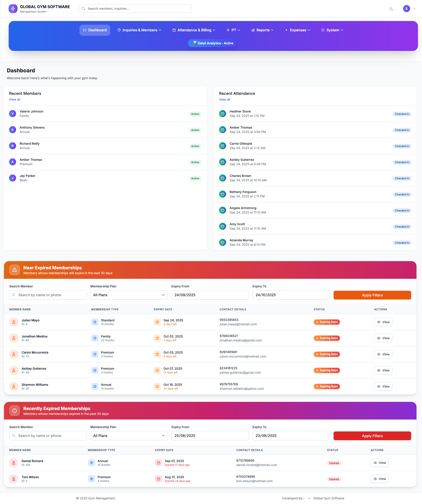Click the alert icon on Recently Expired Memberships
Viewport: 422px width, 504px height.
pyautogui.click(x=14, y=410)
